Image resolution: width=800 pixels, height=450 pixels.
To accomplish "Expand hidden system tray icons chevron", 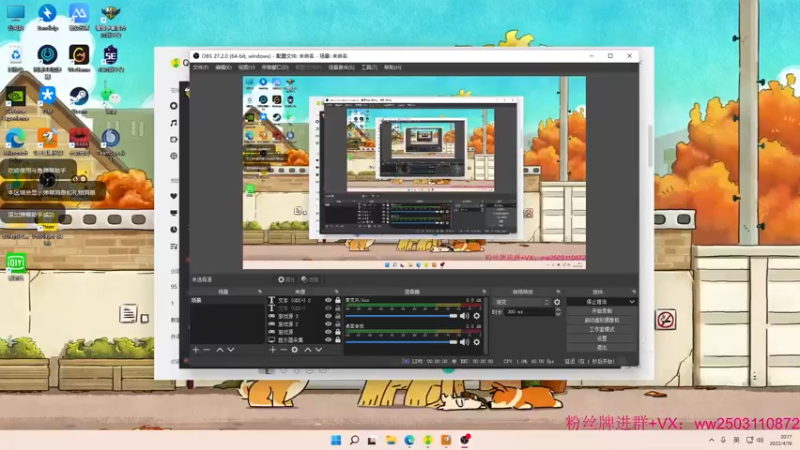I will pos(711,440).
